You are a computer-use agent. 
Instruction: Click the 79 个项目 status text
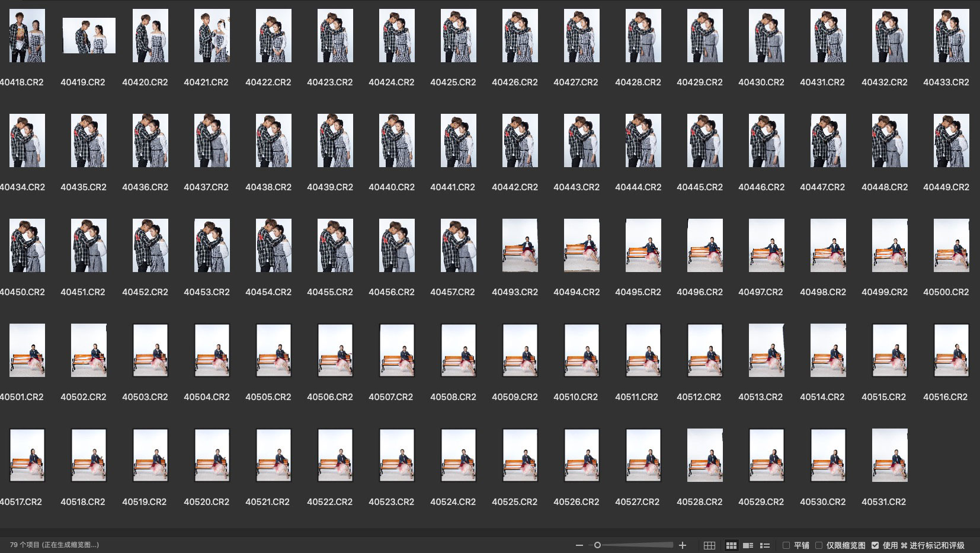point(54,545)
